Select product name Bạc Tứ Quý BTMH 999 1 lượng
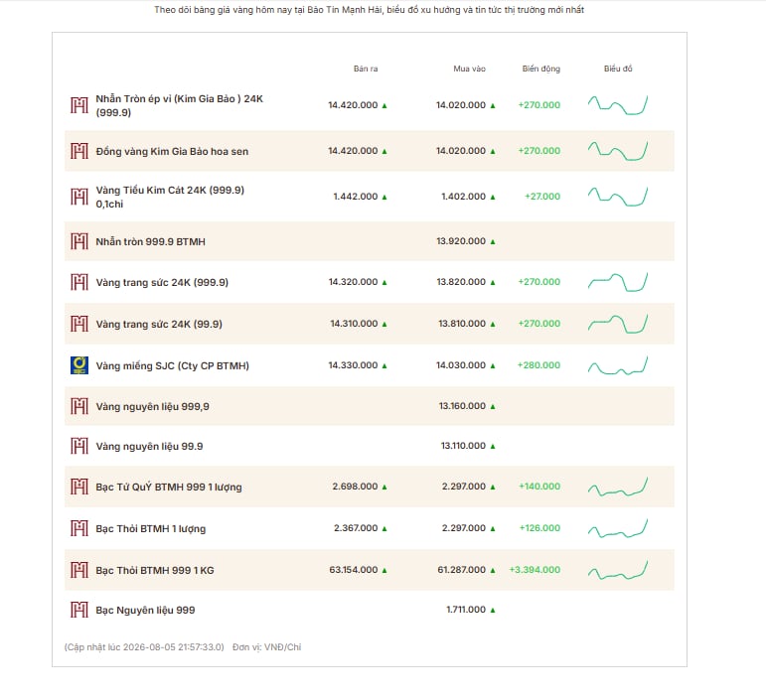 169,488
